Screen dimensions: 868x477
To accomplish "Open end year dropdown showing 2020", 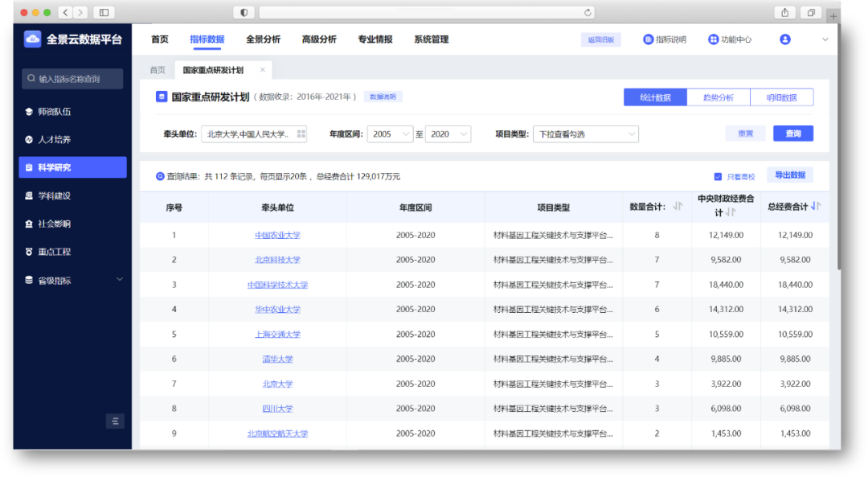I will tap(448, 134).
